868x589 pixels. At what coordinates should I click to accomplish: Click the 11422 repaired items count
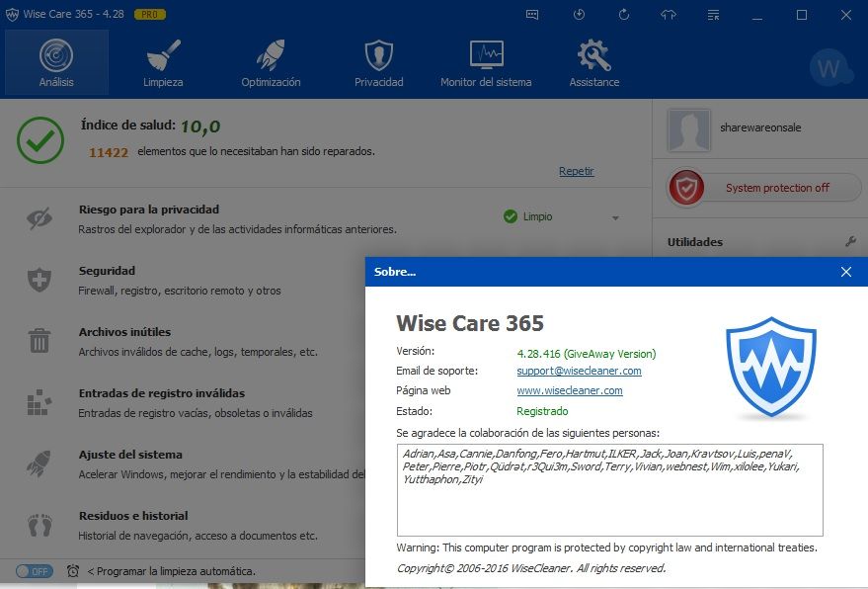coord(109,152)
